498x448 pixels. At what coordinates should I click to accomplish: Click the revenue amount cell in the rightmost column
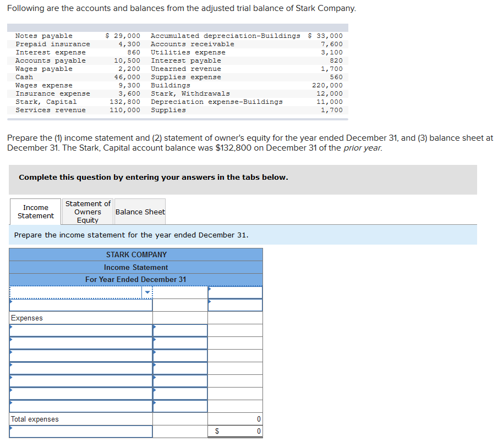tap(235, 292)
